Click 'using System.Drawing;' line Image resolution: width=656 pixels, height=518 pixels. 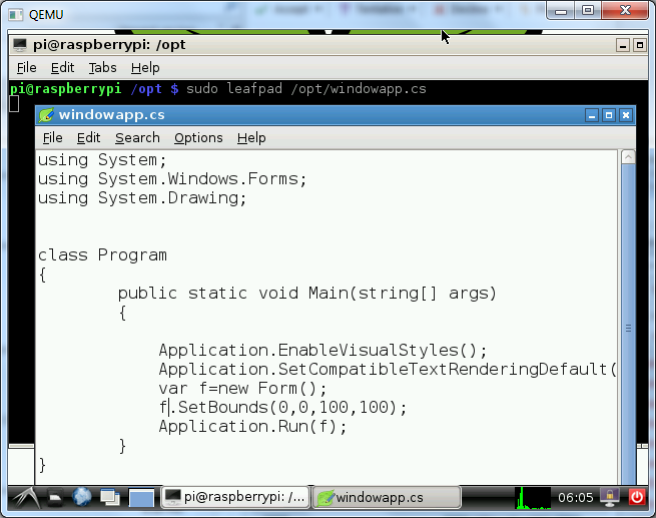pos(142,198)
